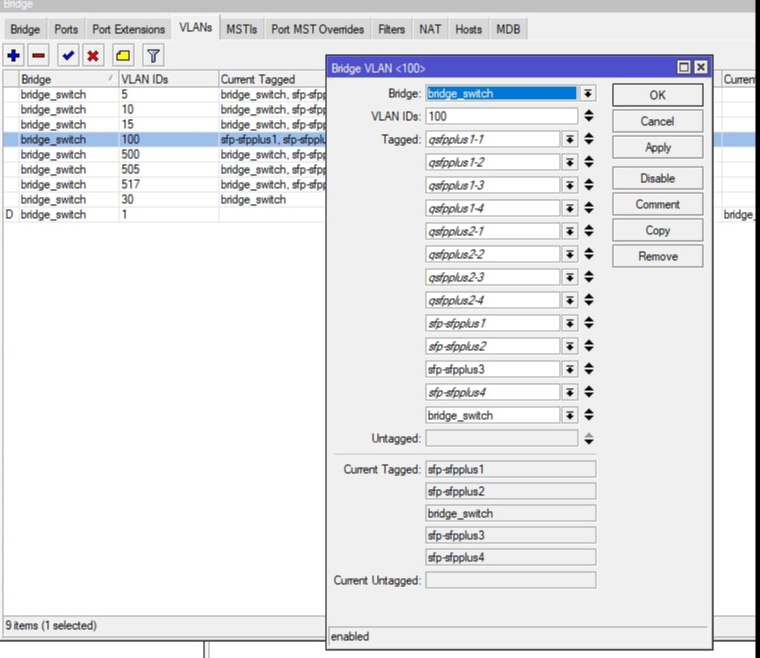Screen dimensions: 760x658
Task: Click the sfp-sfpplus4 tagged port field
Action: coord(493,392)
